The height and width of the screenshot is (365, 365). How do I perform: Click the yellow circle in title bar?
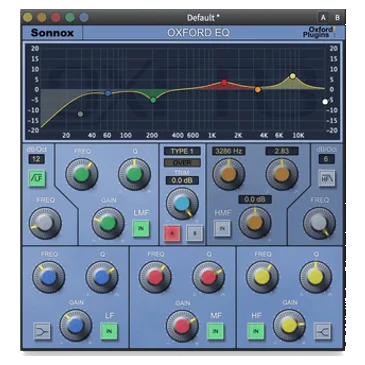point(28,17)
